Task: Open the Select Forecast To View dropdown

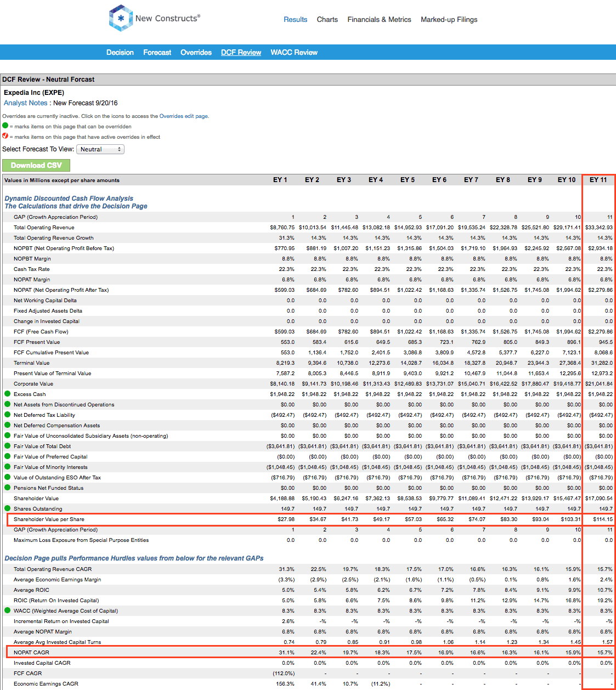Action: tap(100, 149)
